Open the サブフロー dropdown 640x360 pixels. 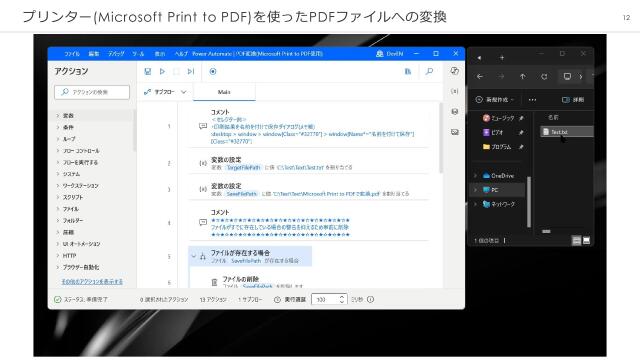pyautogui.click(x=164, y=92)
